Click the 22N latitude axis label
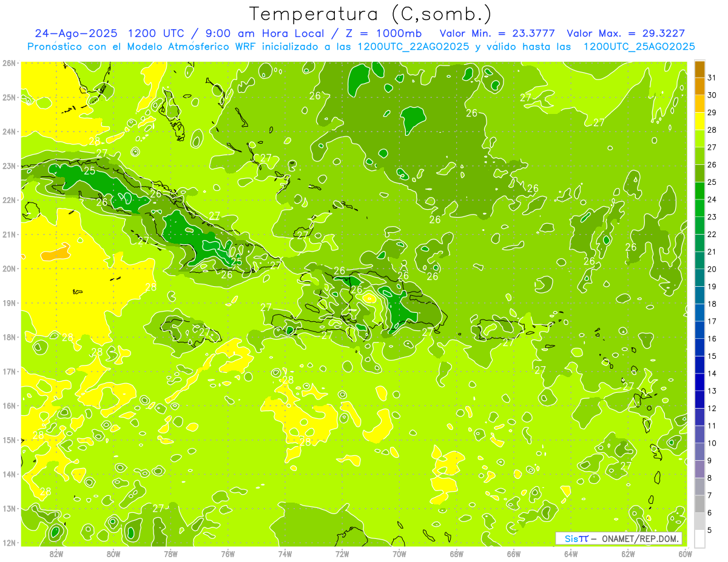The image size is (728, 562). (x=9, y=200)
